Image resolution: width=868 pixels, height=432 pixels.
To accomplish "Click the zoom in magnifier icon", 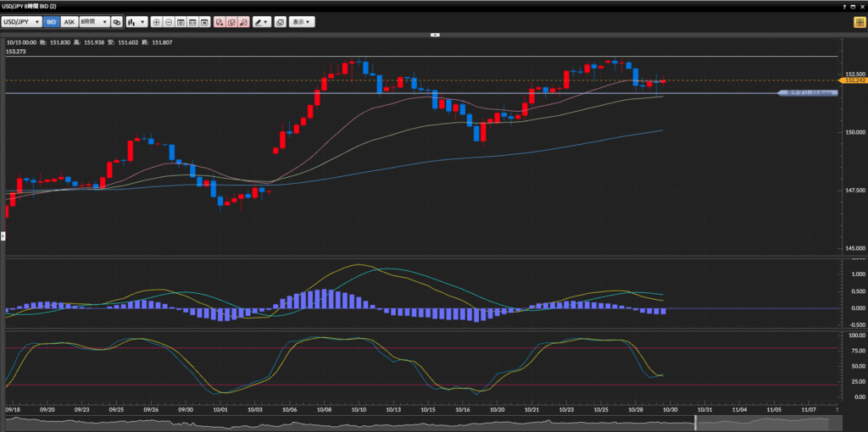I will point(157,21).
